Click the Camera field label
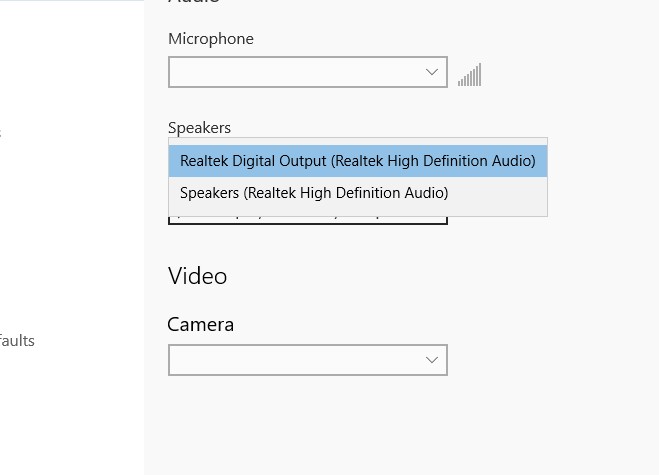The image size is (659, 475). pos(201,325)
